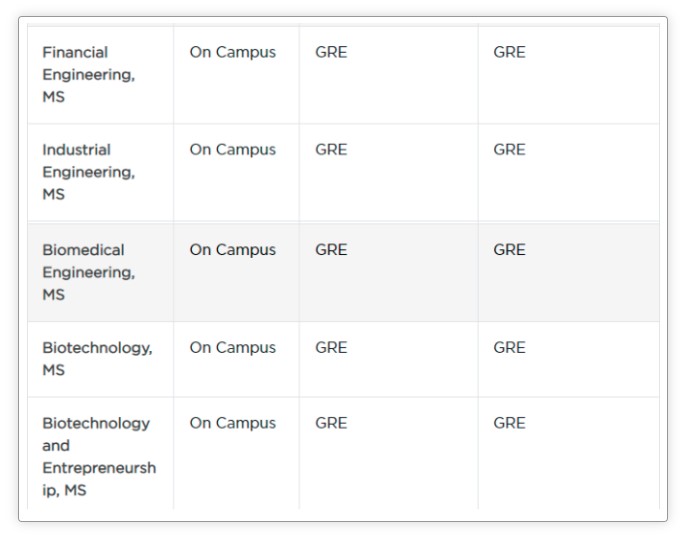This screenshot has height=542, width=685.
Task: Select the Biotechnology, MS program cell
Action: (97, 359)
